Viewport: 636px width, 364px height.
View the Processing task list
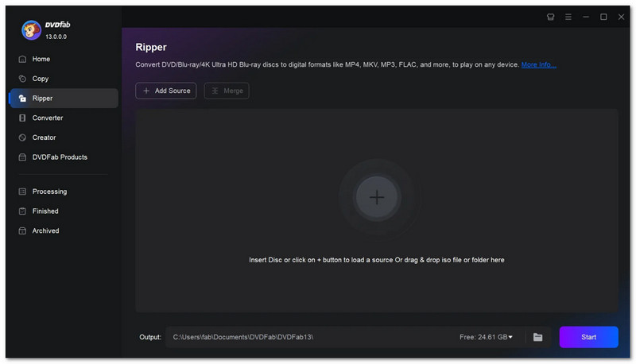[49, 192]
